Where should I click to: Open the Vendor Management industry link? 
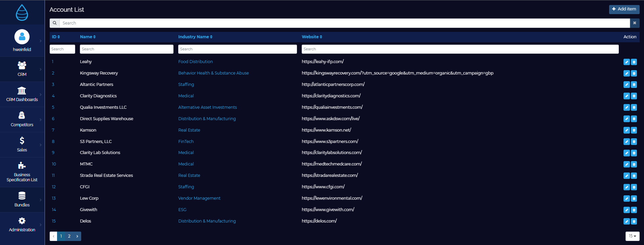[x=199, y=198]
